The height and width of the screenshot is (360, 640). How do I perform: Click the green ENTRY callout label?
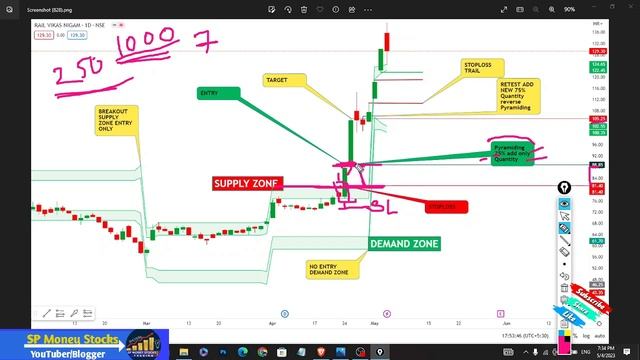(218, 93)
